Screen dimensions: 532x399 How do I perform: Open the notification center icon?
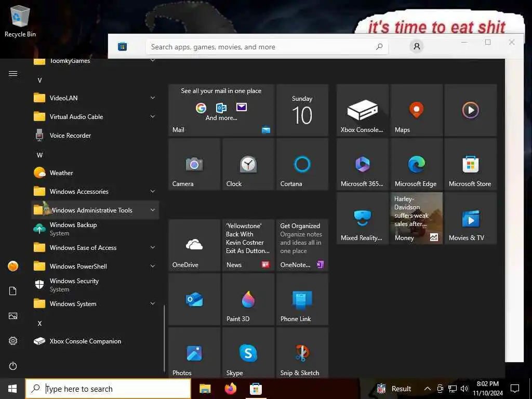click(515, 389)
